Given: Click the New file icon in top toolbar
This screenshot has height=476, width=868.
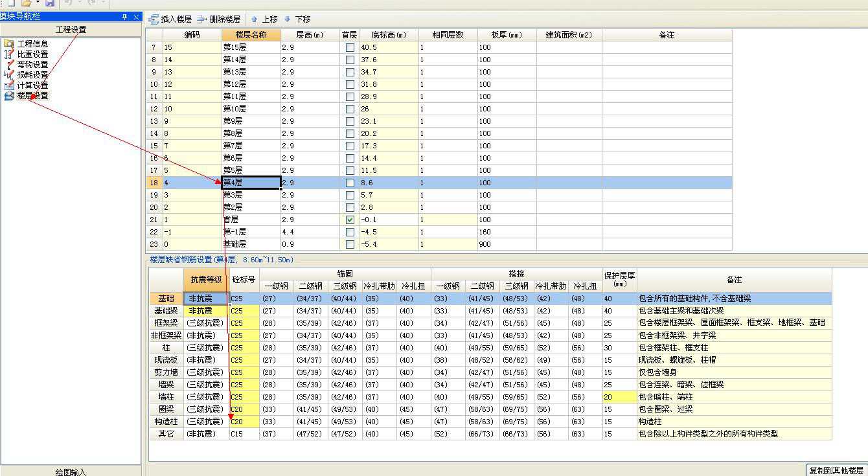Looking at the screenshot, I should click(x=11, y=3).
